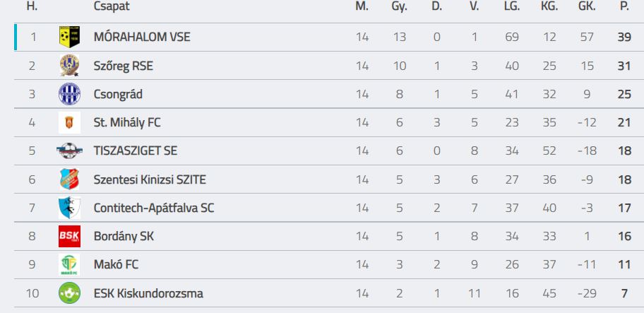Click the red BSK Bordány logo
644x313 pixels.
click(69, 236)
